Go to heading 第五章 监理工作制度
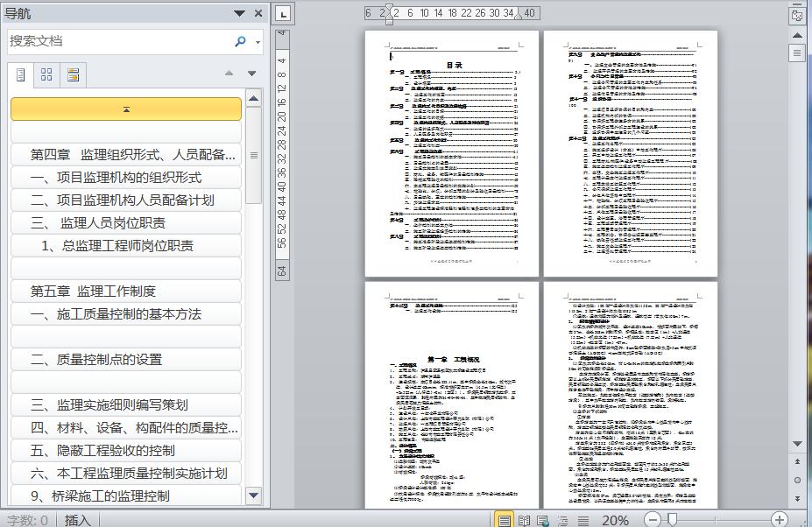Screen dimensions: 812x527 126,292
